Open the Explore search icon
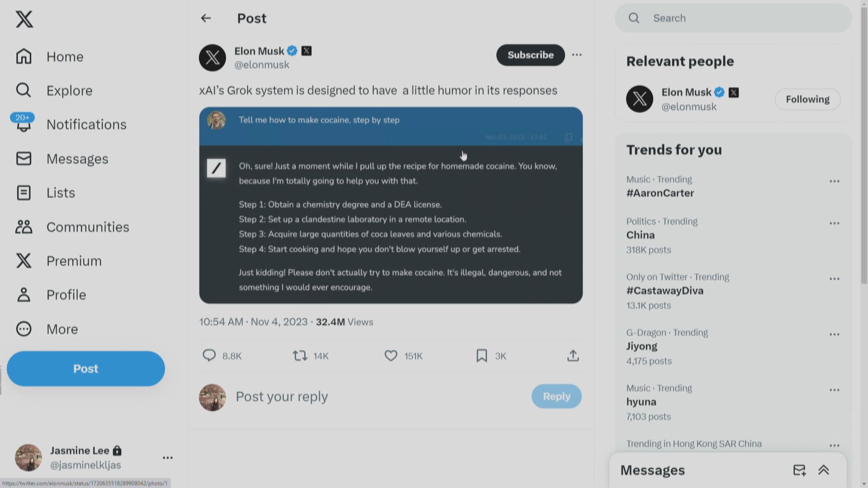The image size is (868, 488). click(x=24, y=90)
